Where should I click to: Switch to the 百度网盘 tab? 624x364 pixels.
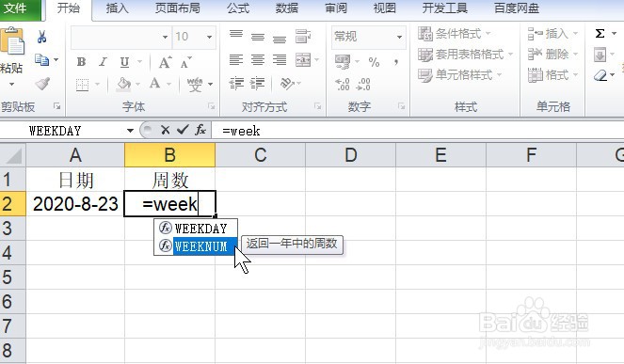click(x=517, y=8)
